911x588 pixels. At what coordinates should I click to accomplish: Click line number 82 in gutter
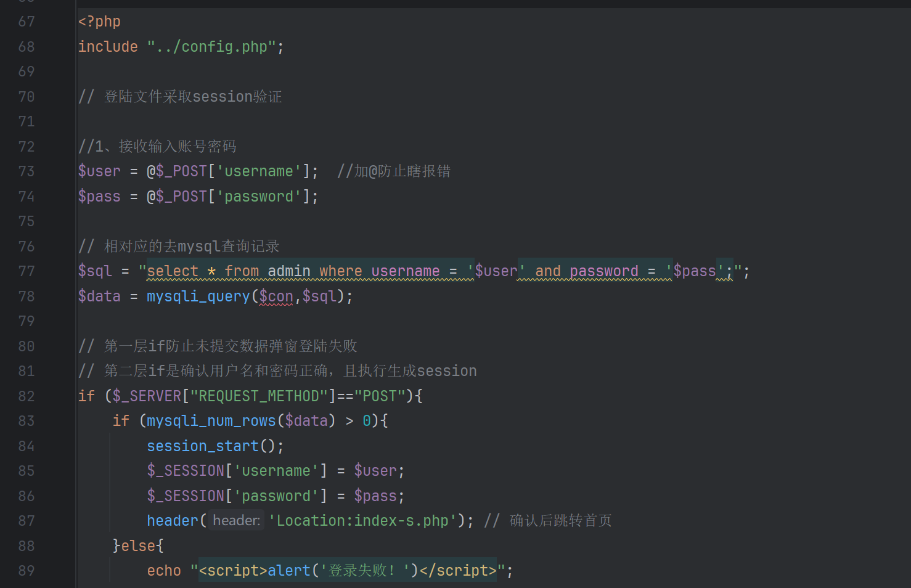coord(27,396)
